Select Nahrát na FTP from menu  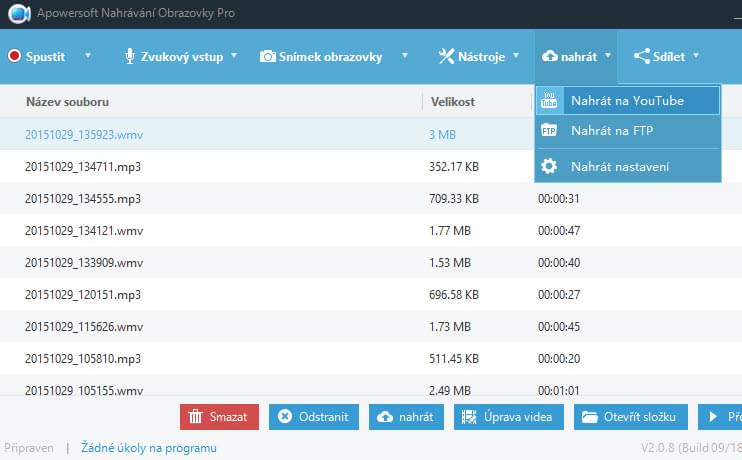pos(612,130)
